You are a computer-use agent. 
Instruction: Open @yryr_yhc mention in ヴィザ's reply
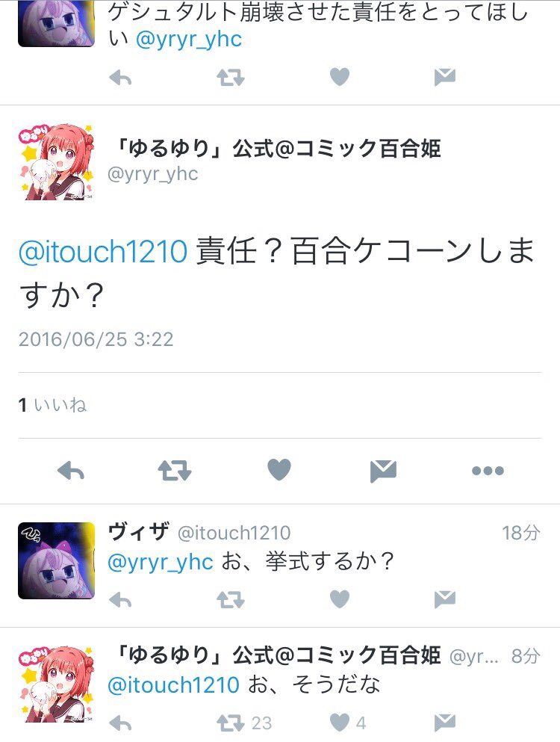click(x=161, y=562)
